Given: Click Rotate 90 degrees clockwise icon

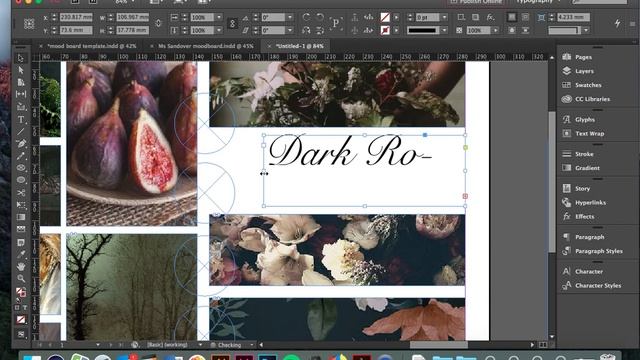Looking at the screenshot, I should [x=307, y=17].
